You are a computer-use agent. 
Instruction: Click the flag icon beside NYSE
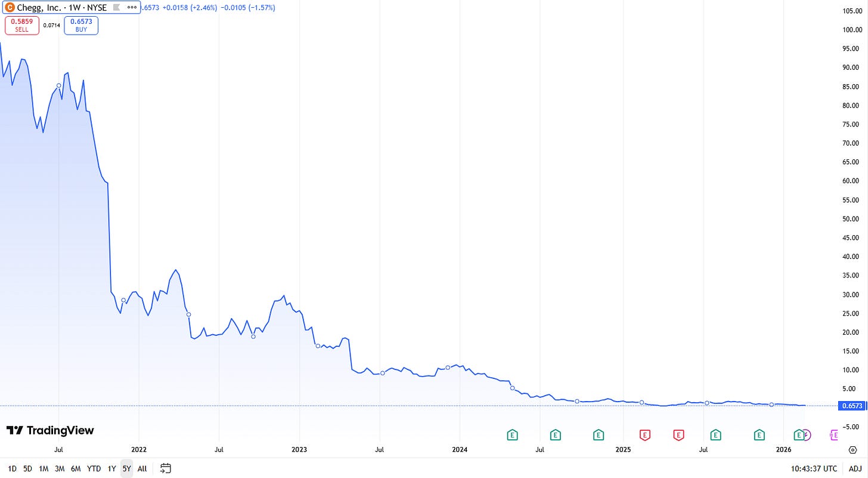tap(116, 8)
